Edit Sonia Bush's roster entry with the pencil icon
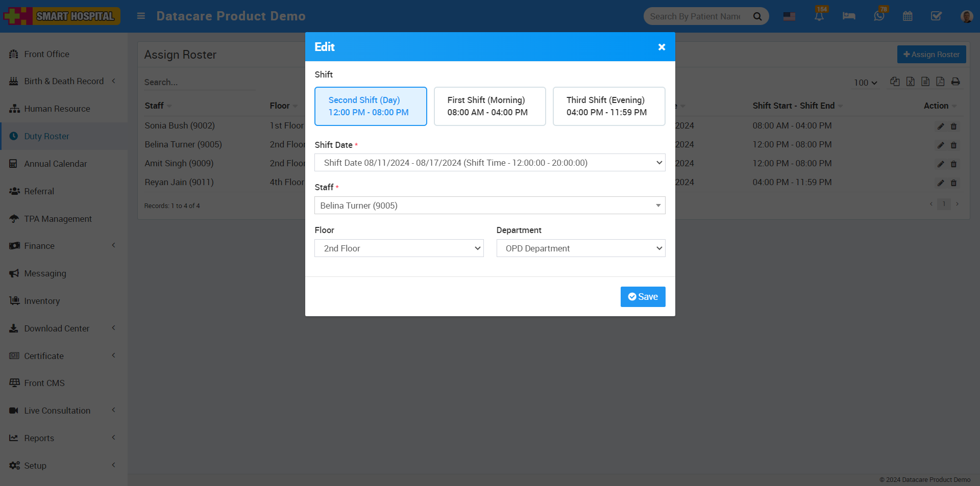 (941, 126)
